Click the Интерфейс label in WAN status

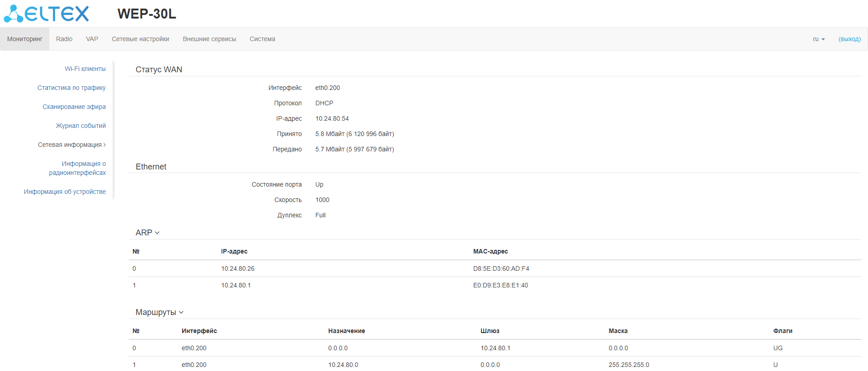pyautogui.click(x=285, y=88)
